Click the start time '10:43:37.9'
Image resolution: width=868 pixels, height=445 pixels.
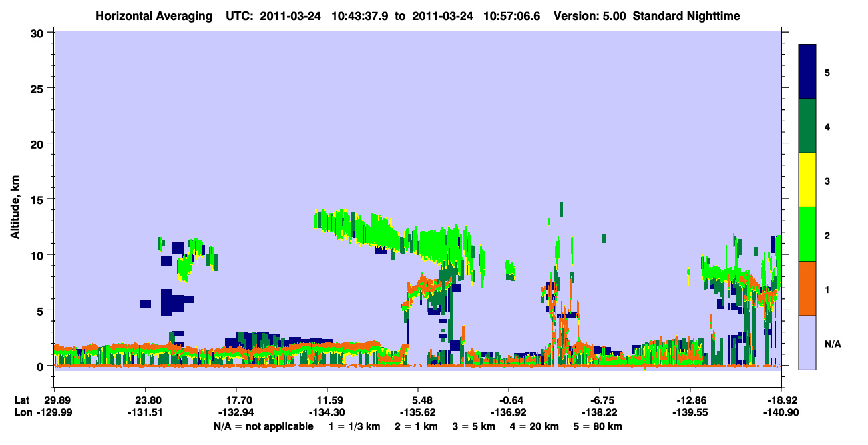[x=363, y=16]
